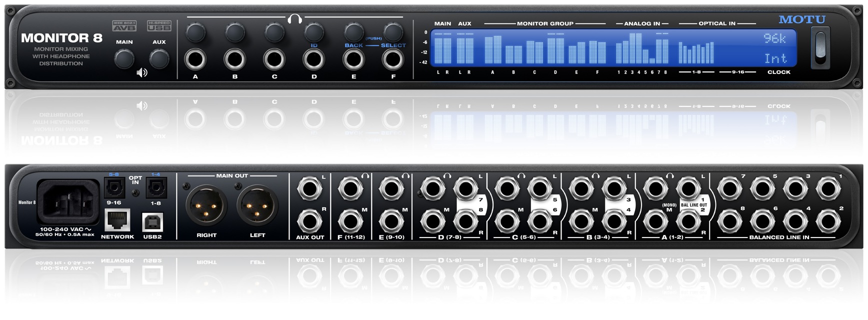Click the AVB badge on front panel

[124, 26]
